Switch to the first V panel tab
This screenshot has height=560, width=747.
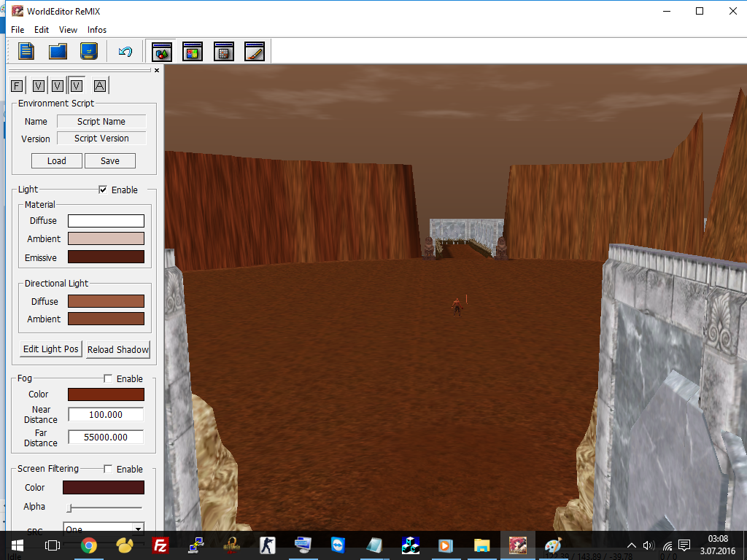tap(39, 86)
